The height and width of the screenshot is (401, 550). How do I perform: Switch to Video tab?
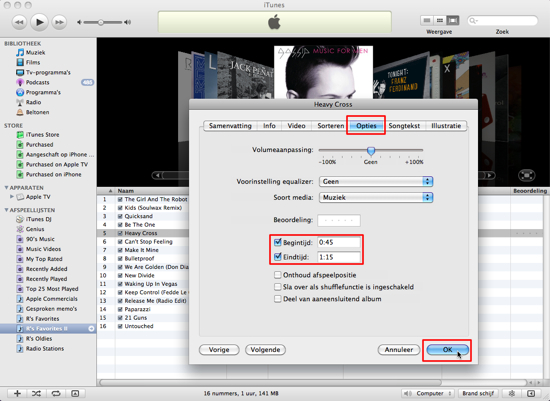click(x=296, y=126)
